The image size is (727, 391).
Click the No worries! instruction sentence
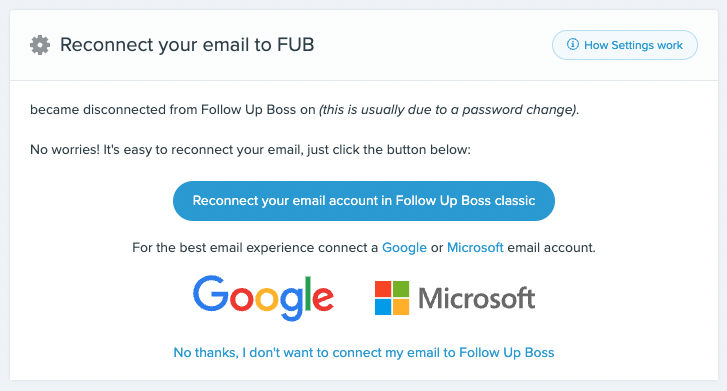coord(250,150)
